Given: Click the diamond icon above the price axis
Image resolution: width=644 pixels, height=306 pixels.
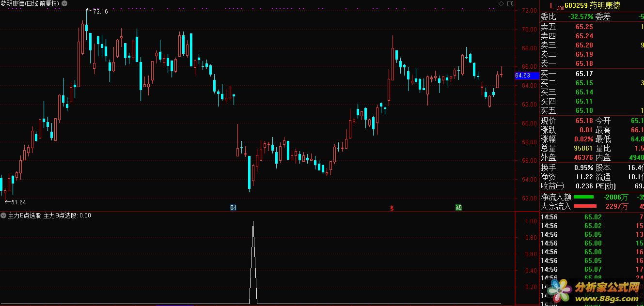Looking at the screenshot, I should point(501,3).
